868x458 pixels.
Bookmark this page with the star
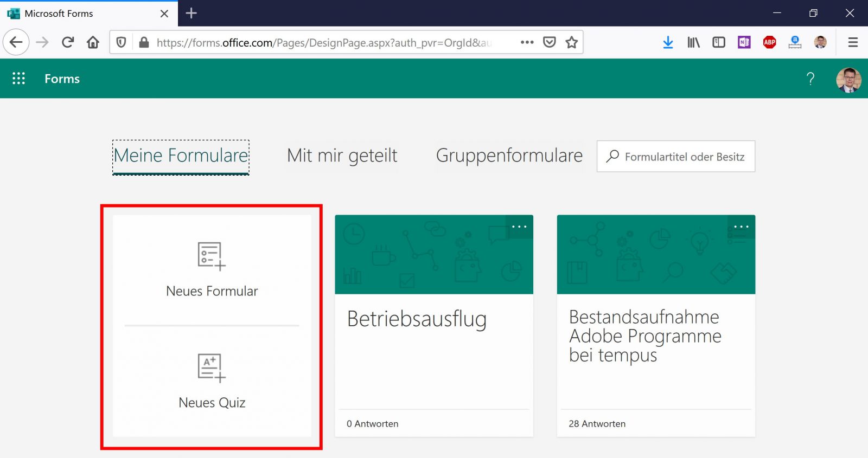(572, 42)
